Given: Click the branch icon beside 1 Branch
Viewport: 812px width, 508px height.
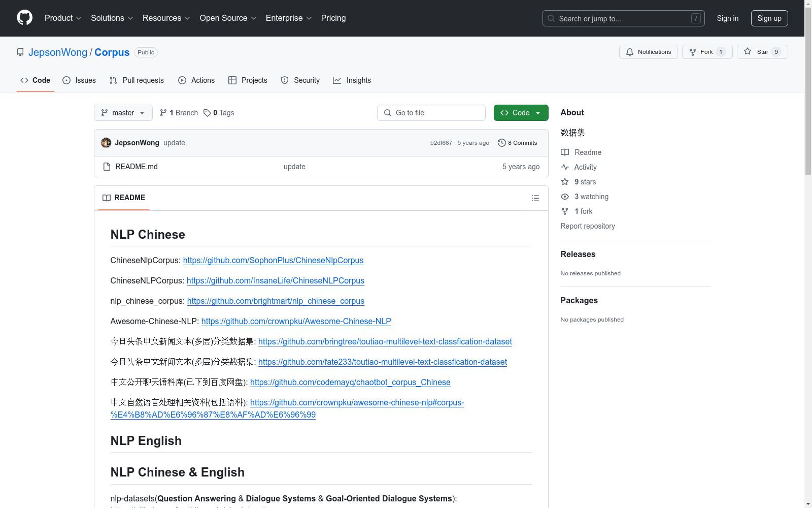Looking at the screenshot, I should coord(163,113).
